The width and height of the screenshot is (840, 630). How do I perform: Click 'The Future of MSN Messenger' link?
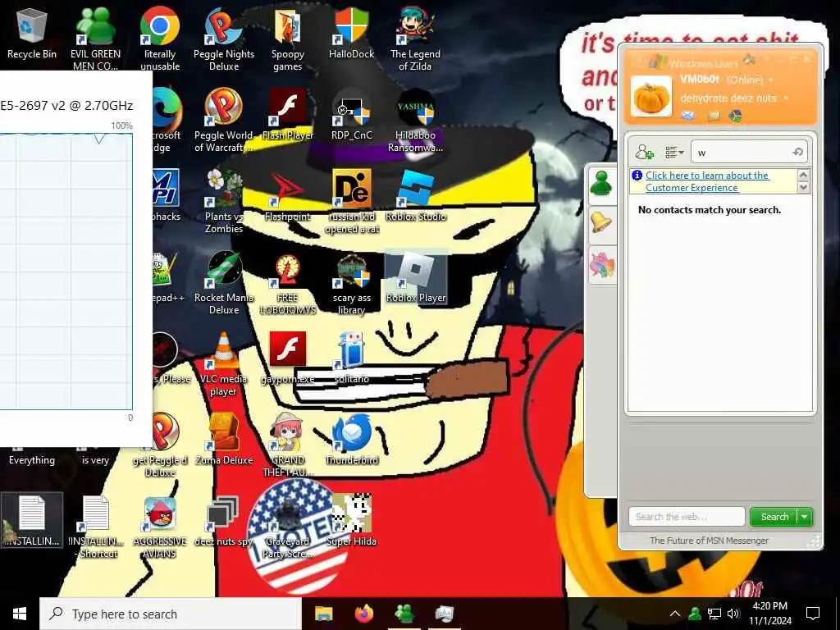tap(709, 541)
